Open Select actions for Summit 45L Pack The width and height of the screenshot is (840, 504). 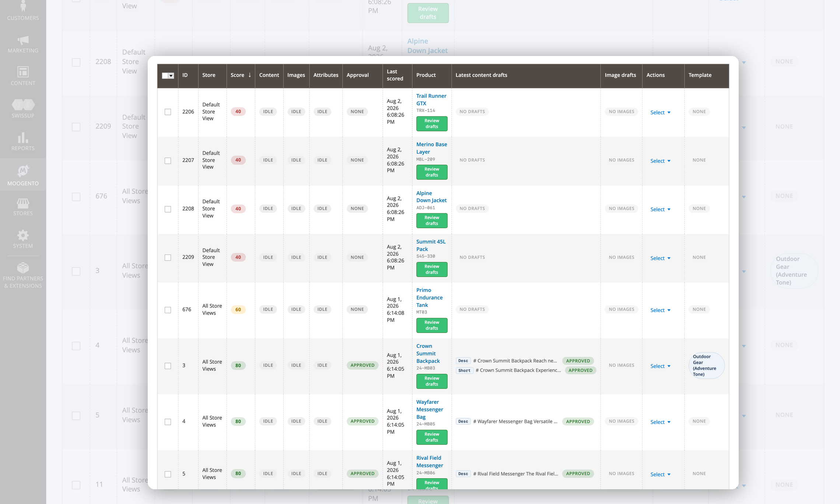click(660, 258)
